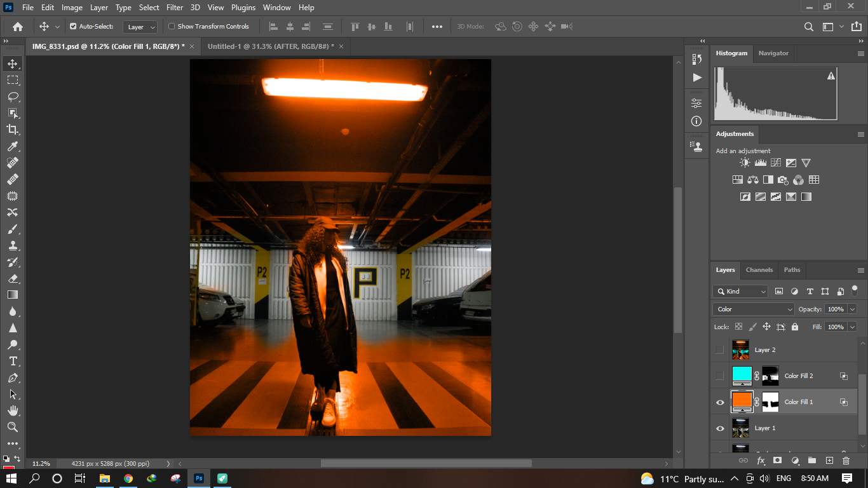Open the blend mode Color dropdown
The image size is (868, 488).
coord(754,309)
